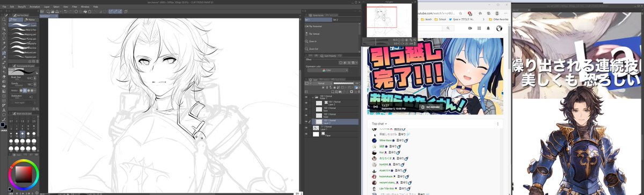Click chat username kazenokaze
This screenshot has width=644, height=195.
tap(386, 176)
